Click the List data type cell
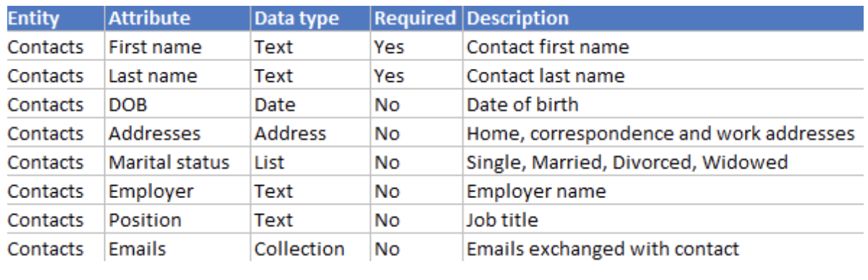 (311, 162)
